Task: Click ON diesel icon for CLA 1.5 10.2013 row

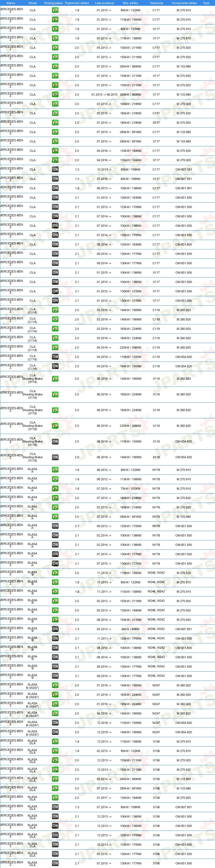Action: [55, 169]
